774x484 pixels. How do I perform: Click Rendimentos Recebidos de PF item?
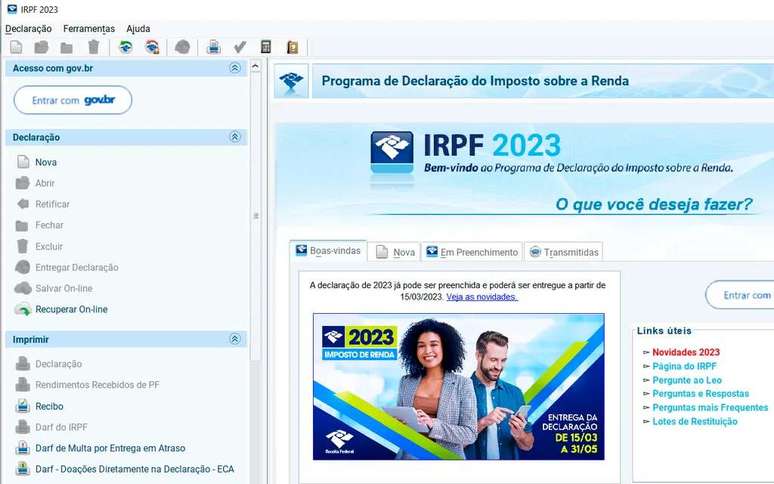coord(97,385)
